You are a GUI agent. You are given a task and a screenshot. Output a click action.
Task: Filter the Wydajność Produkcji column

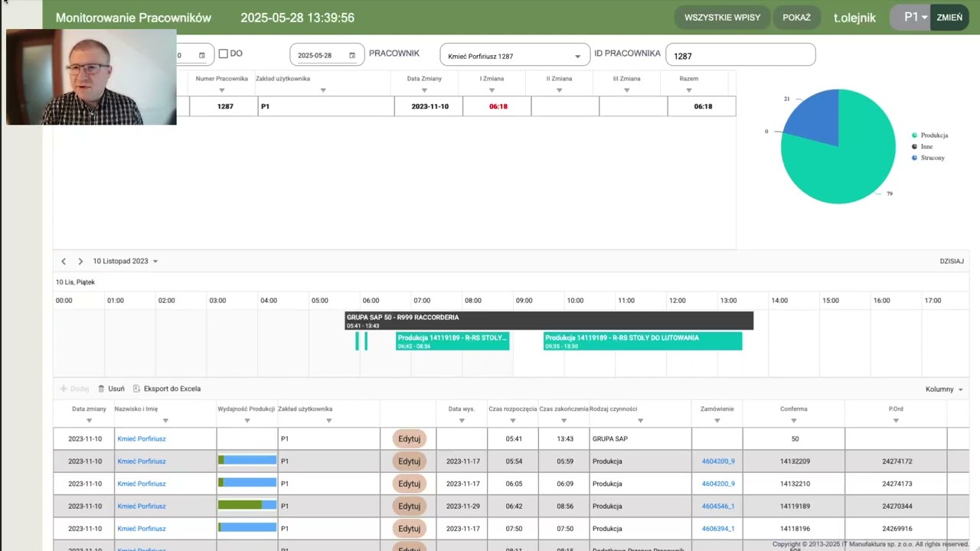coord(247,421)
